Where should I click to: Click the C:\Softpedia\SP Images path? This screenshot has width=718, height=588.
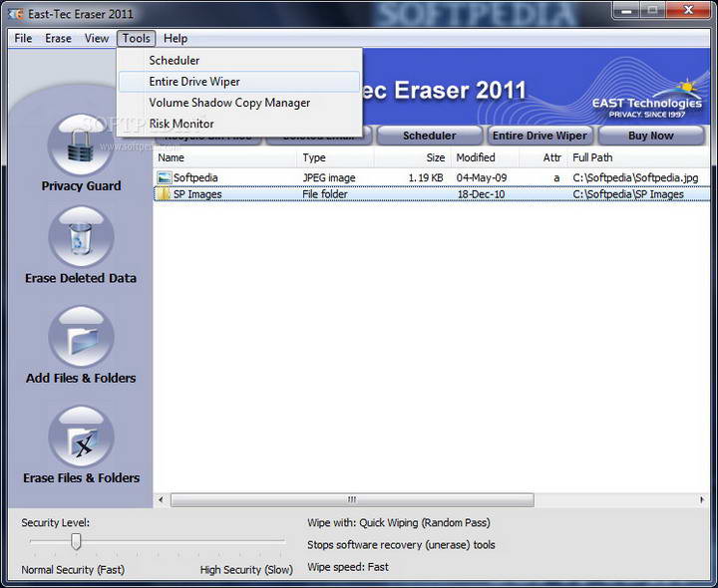pyautogui.click(x=628, y=194)
